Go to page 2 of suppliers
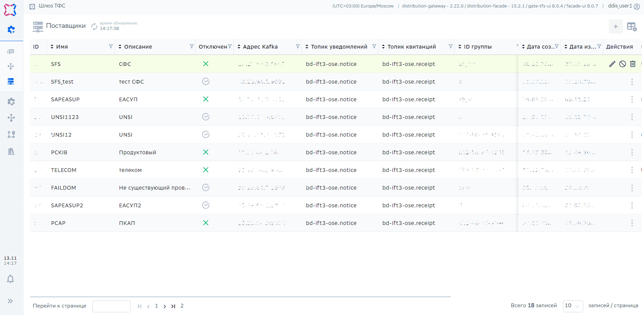Image resolution: width=644 pixels, height=315 pixels. coord(182,306)
